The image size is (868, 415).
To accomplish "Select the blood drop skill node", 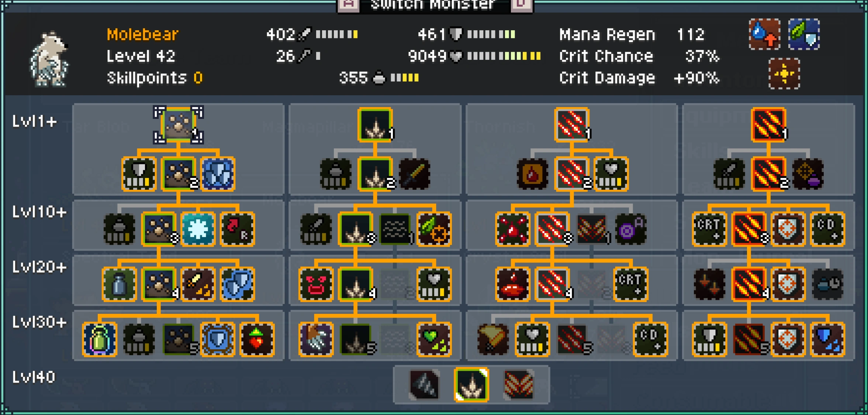I will click(532, 174).
